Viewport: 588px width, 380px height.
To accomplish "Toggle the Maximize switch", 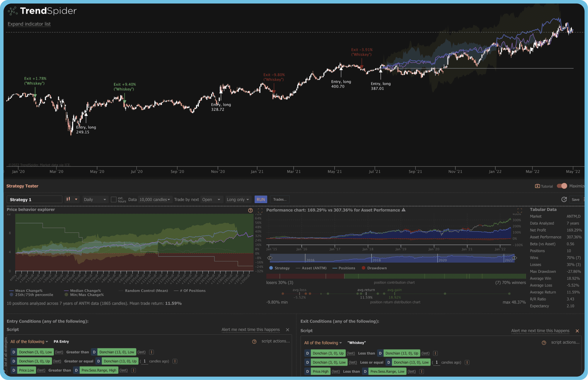I will pos(562,186).
